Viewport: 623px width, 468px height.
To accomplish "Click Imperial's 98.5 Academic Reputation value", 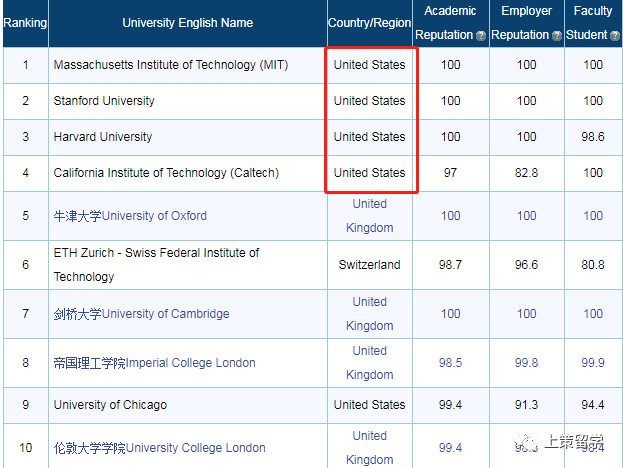I will coord(450,363).
